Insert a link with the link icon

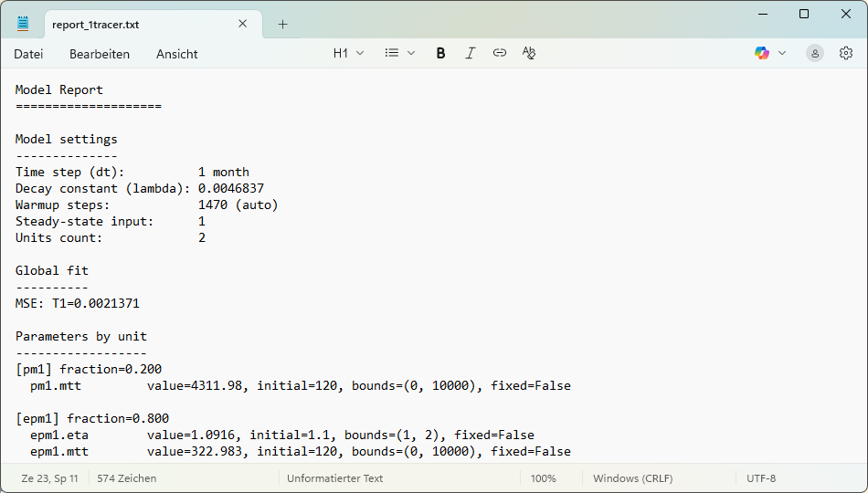pos(499,53)
